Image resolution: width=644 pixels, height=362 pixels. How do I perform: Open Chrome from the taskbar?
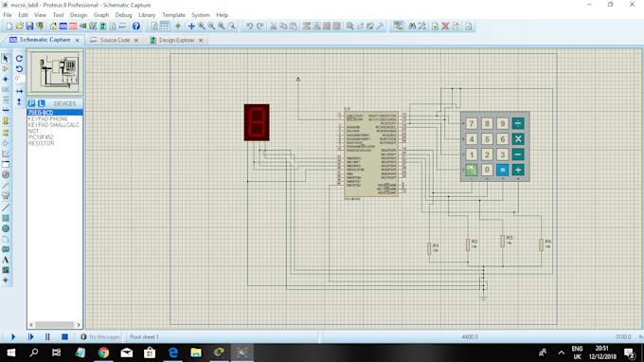pyautogui.click(x=103, y=353)
